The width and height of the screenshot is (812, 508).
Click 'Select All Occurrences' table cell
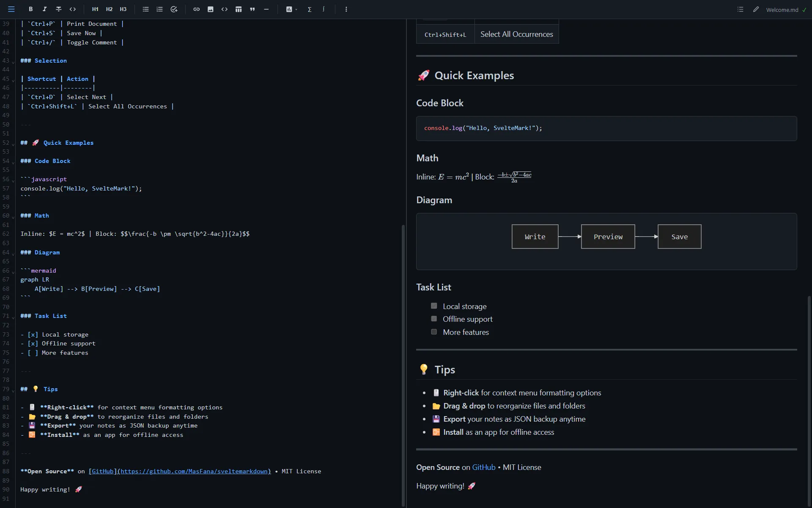pyautogui.click(x=516, y=34)
